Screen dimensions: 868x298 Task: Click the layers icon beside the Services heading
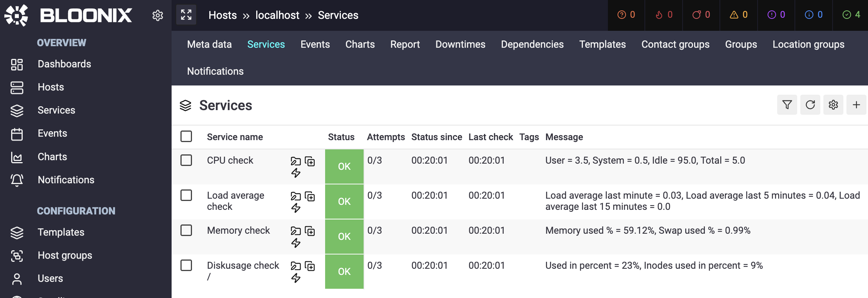pos(185,105)
